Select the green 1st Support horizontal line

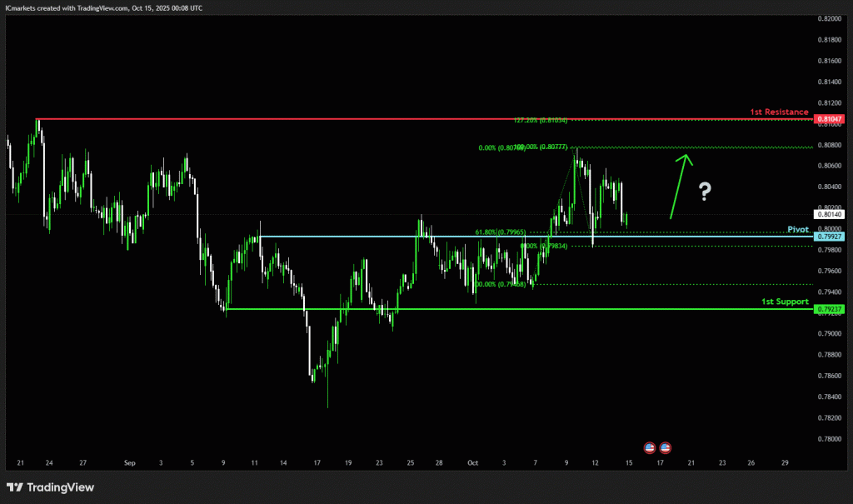tap(500, 309)
